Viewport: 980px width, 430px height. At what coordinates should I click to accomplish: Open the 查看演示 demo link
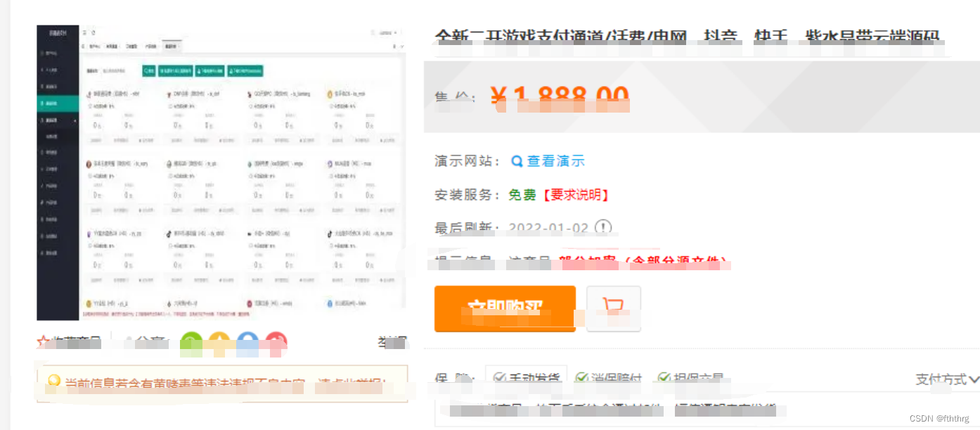pyautogui.click(x=555, y=161)
